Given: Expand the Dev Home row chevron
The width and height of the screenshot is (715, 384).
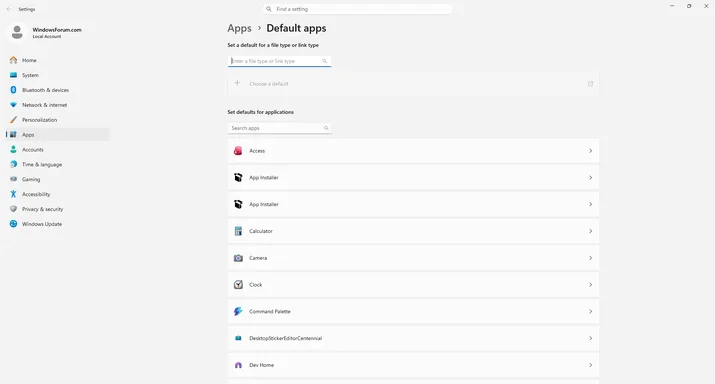Looking at the screenshot, I should tap(591, 365).
